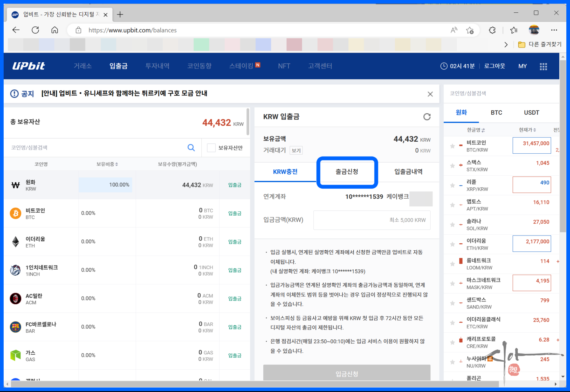Click the Bitcoin coin icon in holdings list
The width and height of the screenshot is (570, 392).
[x=15, y=213]
